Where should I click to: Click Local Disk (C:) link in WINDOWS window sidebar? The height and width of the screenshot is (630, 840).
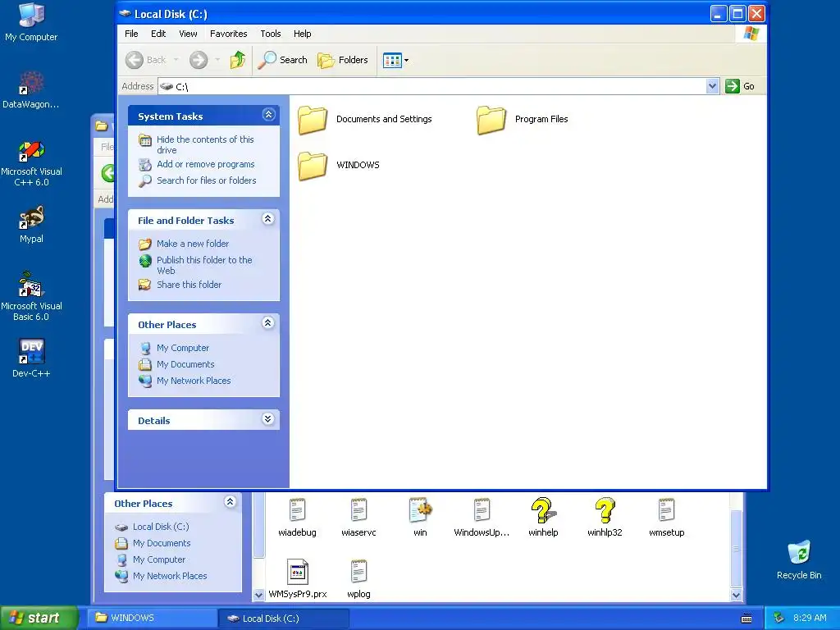tap(161, 527)
